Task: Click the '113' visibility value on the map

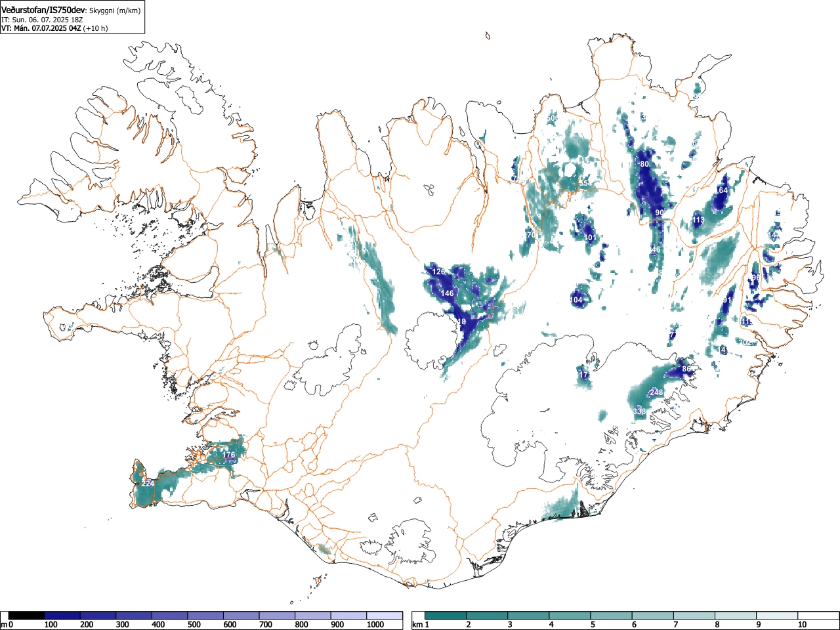Action: [x=698, y=220]
